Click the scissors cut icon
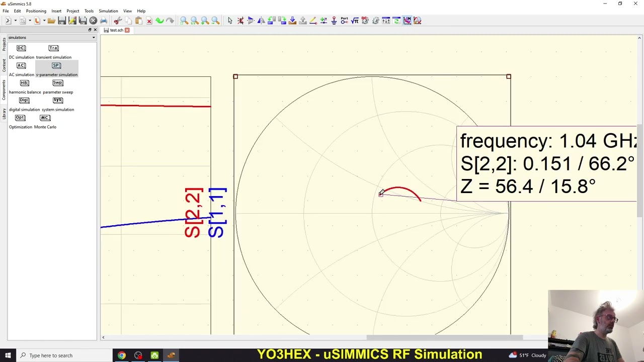644x362 pixels. [118, 21]
